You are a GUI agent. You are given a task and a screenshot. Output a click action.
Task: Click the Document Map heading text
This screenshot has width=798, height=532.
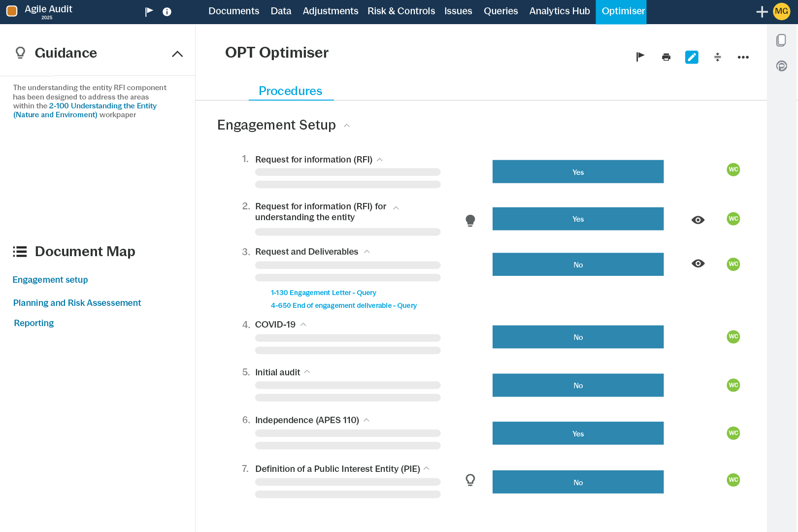point(85,252)
